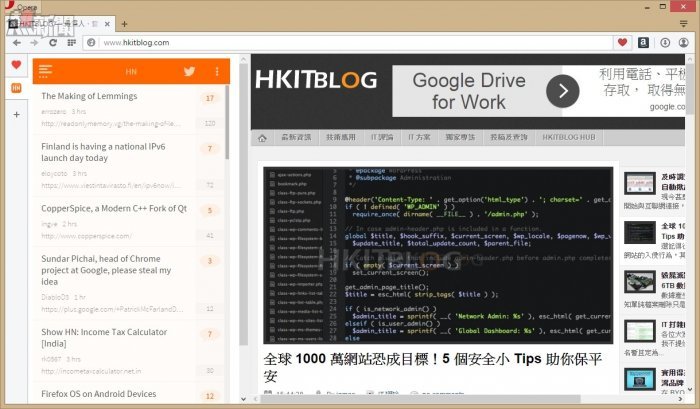
Task: Open the IT 方案 menu item
Action: (419, 138)
